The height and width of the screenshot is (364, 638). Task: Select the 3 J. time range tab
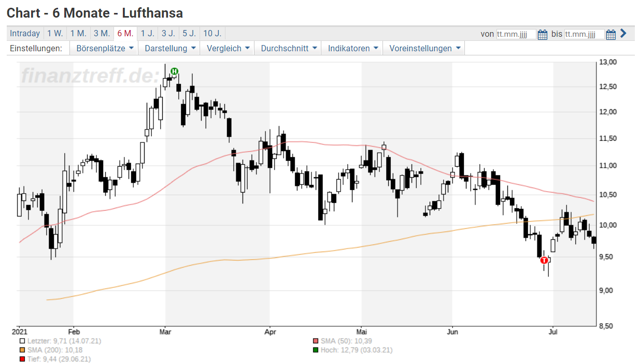168,34
